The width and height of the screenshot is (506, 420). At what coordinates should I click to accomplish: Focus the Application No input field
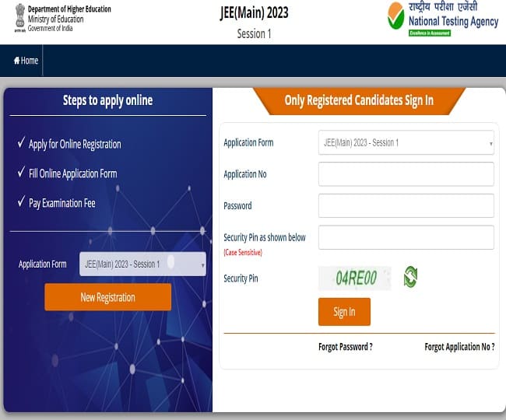click(406, 174)
